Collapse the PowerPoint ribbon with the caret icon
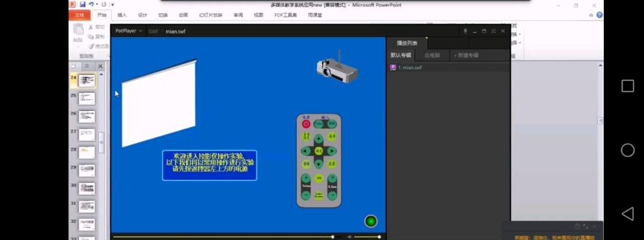Screen dimensions: 644x240 coord(591,15)
